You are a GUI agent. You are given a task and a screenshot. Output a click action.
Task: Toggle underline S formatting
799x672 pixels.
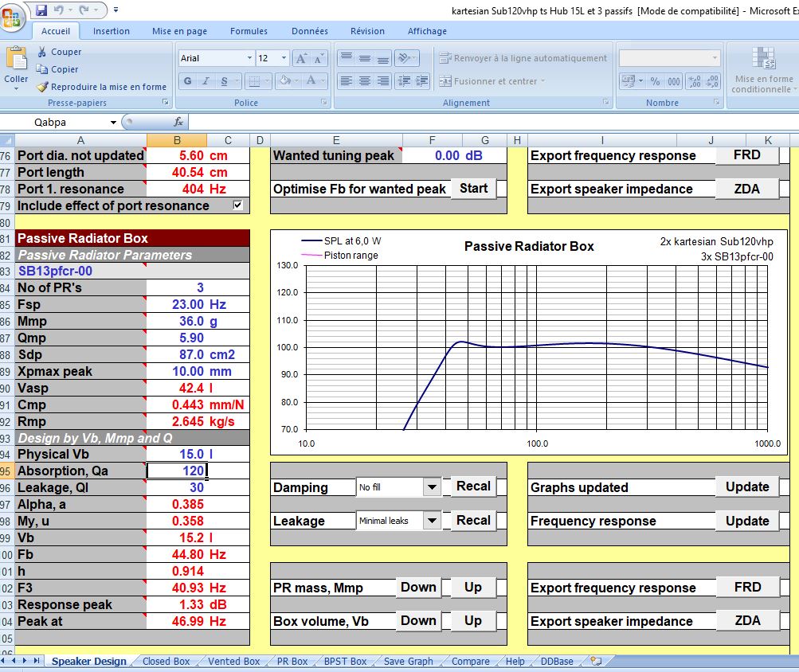pos(224,80)
